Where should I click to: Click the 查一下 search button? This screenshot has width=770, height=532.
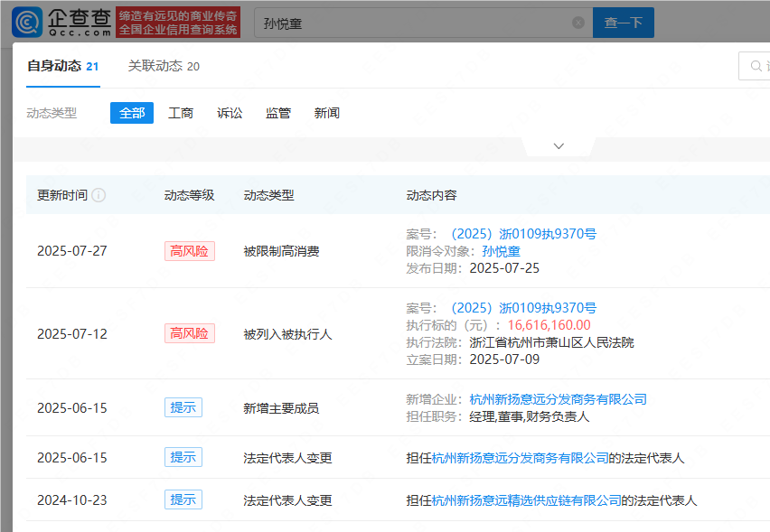pos(624,23)
